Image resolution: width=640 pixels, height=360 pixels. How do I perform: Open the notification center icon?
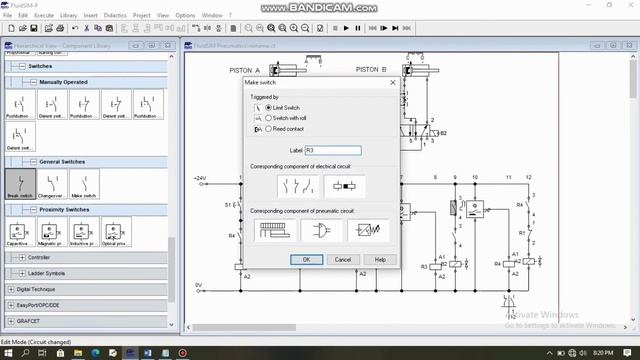click(627, 353)
